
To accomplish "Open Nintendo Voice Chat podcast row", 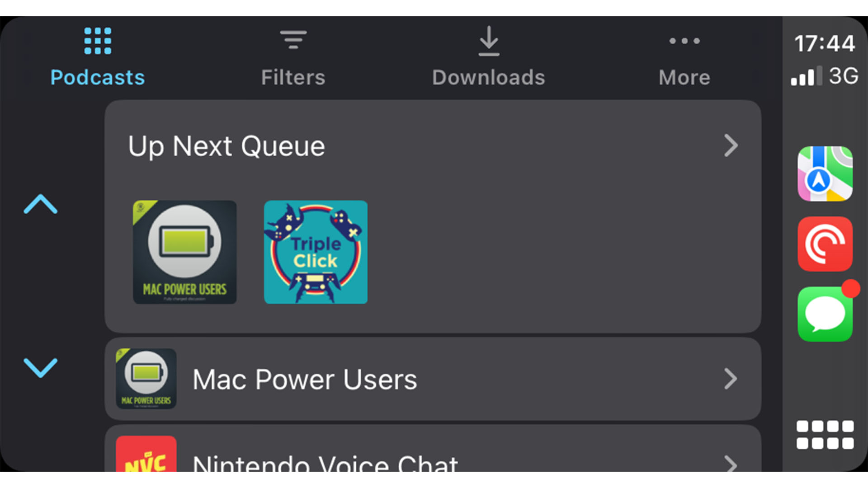I will [433, 448].
